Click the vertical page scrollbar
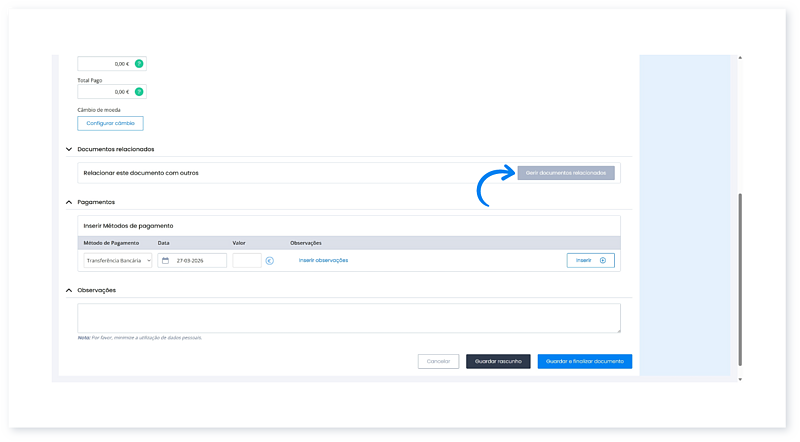 740,280
